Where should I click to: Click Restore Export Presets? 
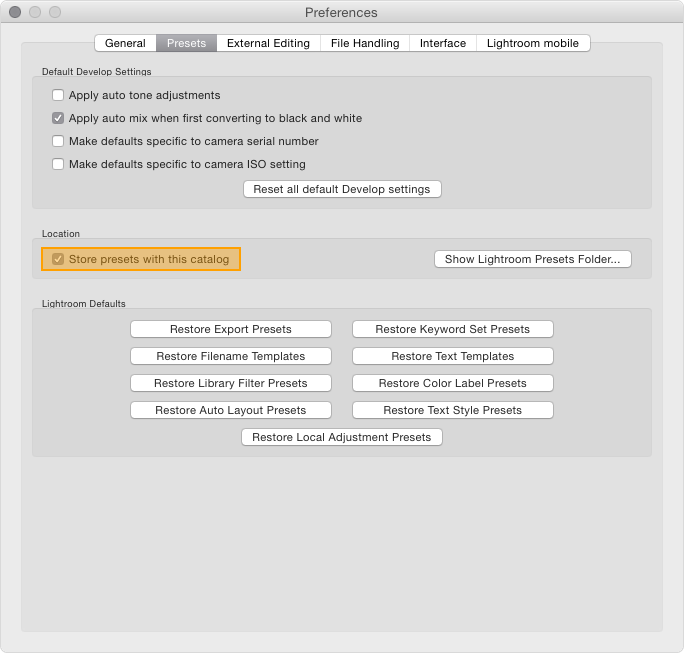click(x=231, y=329)
